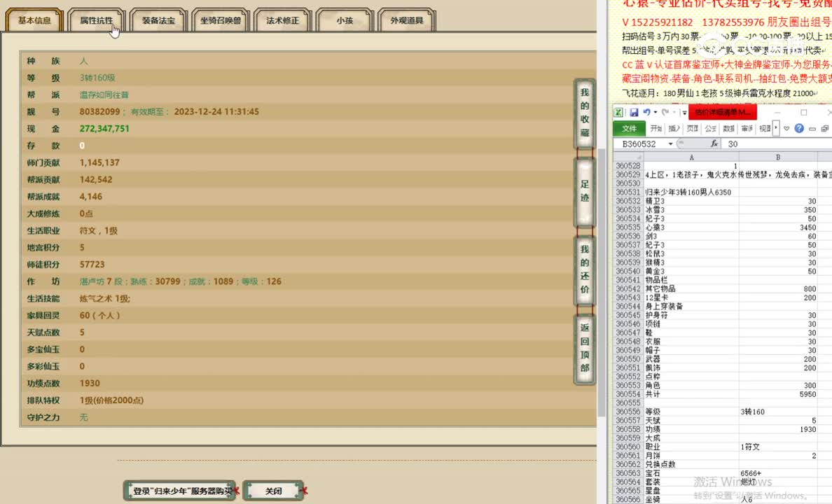Open the Quick Access Toolbar customize dropdown

pyautogui.click(x=684, y=113)
